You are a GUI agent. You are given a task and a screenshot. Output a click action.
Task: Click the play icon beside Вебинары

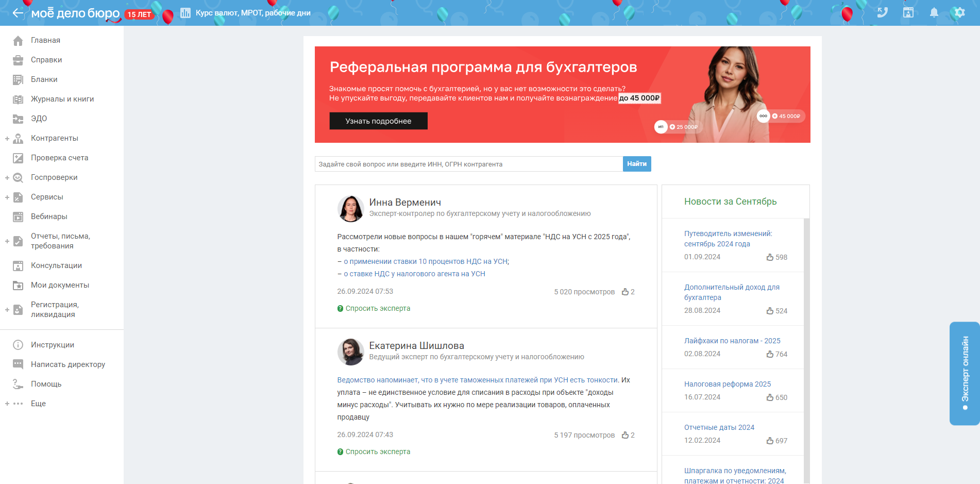(x=18, y=216)
